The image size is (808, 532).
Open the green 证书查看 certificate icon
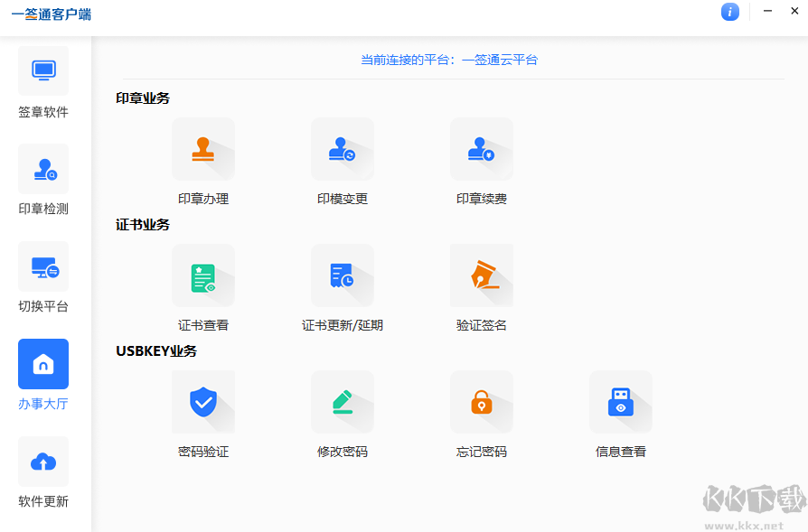coord(203,275)
